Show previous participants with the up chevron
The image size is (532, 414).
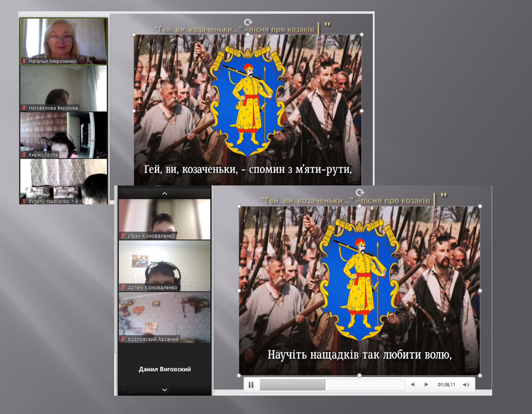tap(164, 194)
